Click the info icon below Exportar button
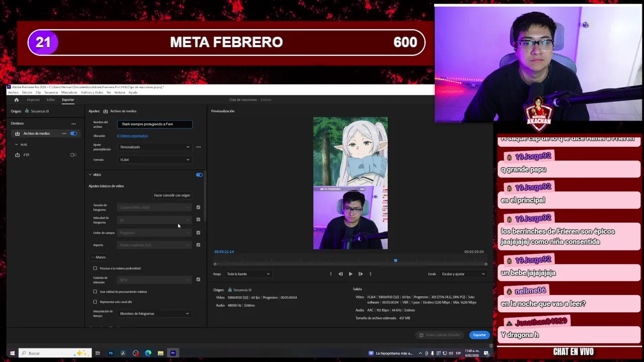 pos(491,345)
